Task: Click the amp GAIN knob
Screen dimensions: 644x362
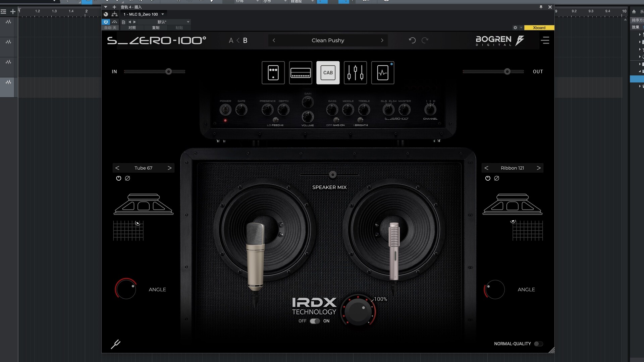Action: tap(308, 102)
